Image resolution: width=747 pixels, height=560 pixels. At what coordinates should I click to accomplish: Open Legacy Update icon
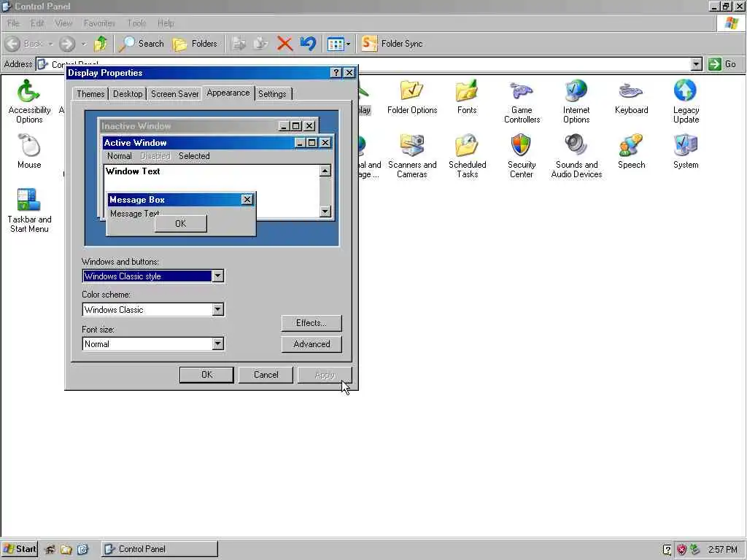click(686, 101)
